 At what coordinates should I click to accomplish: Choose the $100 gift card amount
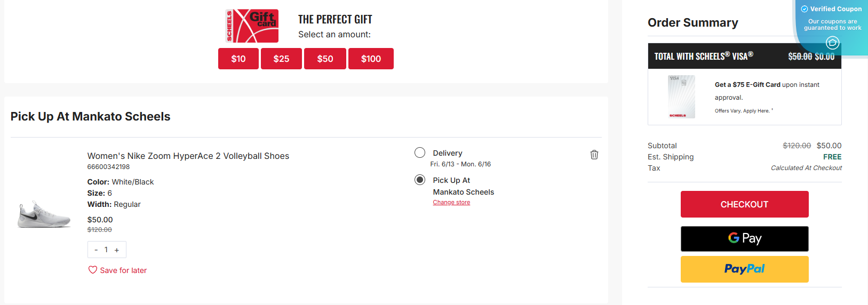371,59
